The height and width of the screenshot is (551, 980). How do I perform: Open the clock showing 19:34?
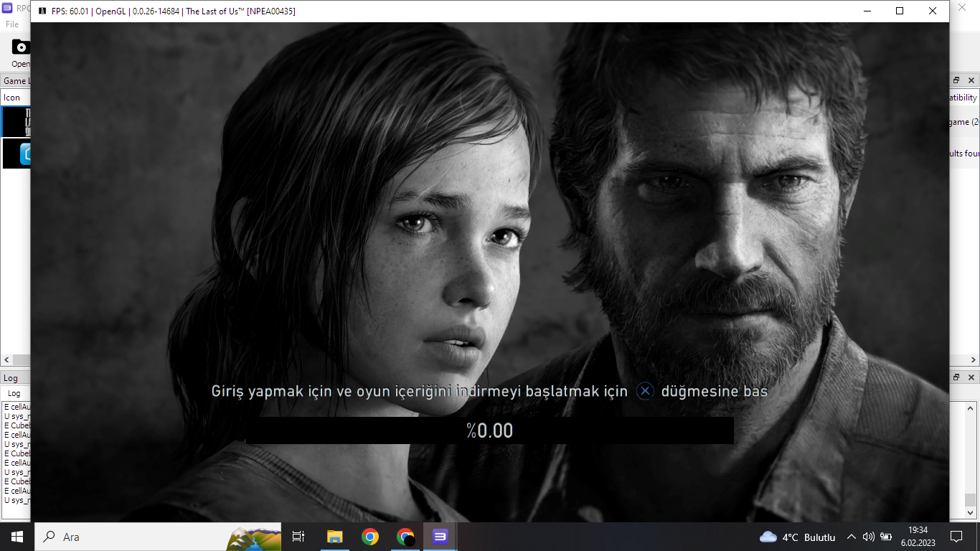point(918,537)
